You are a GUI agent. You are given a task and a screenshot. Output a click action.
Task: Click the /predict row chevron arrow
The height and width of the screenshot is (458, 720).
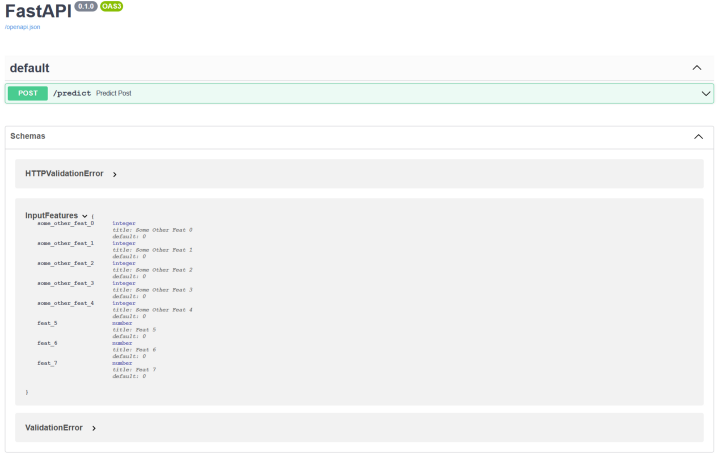(705, 94)
